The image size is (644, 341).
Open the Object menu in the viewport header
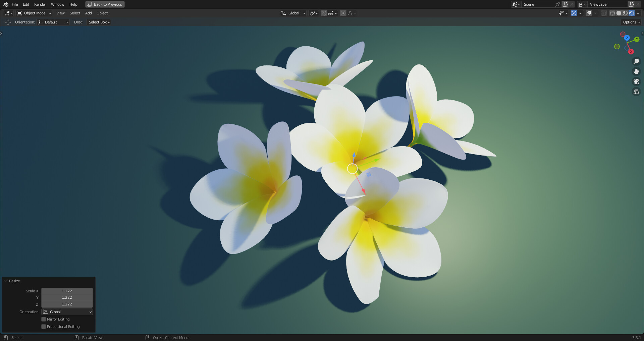click(x=102, y=13)
